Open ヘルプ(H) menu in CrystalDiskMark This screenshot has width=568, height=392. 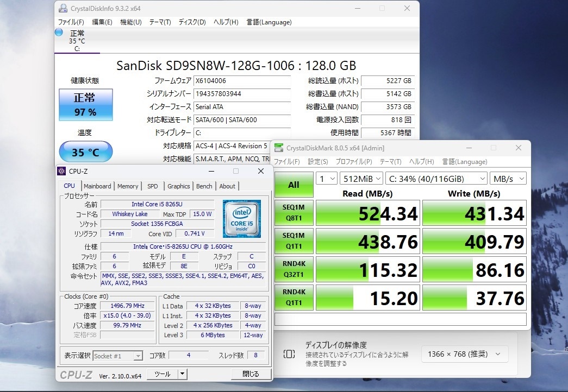pyautogui.click(x=422, y=162)
